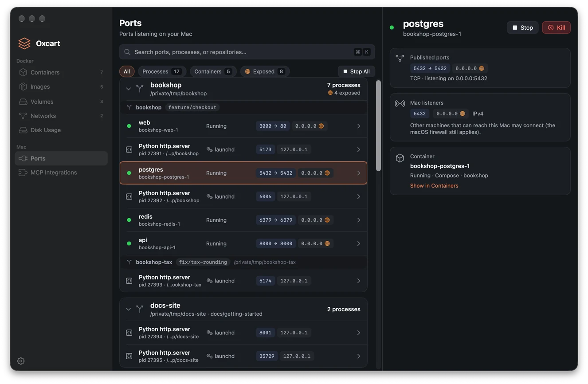Click the git branch icon beside bookshop header
The height and width of the screenshot is (384, 588).
[x=140, y=89]
